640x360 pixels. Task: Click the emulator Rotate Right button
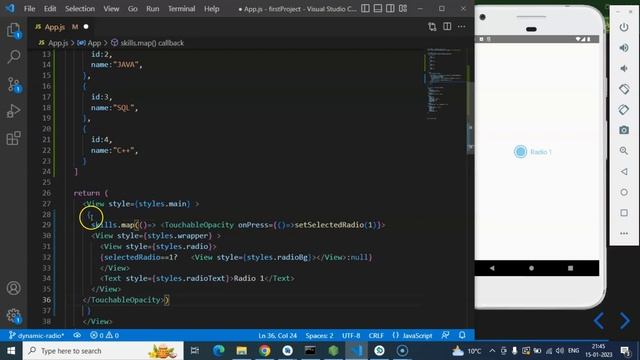point(624,109)
